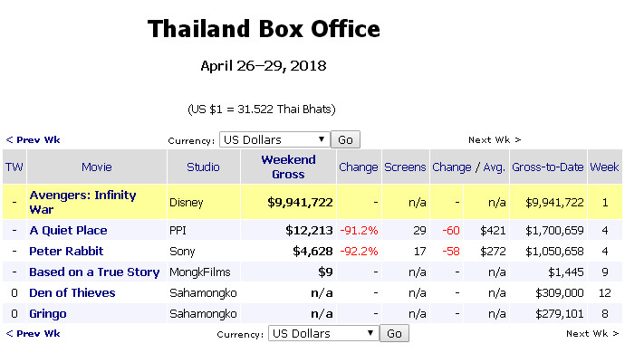Open the Peter Rabbit movie link
This screenshot has width=644, height=353.
click(x=66, y=252)
